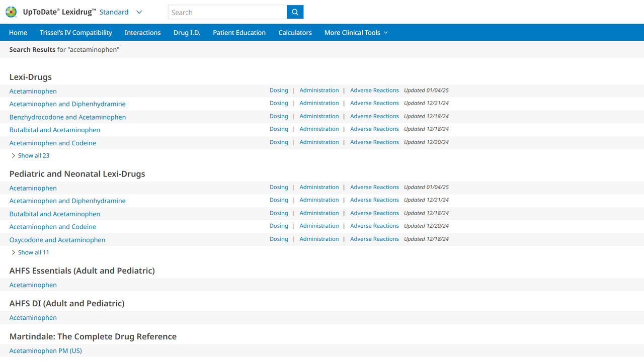Open the Drug I.D. tab
This screenshot has height=362, width=644.
187,33
